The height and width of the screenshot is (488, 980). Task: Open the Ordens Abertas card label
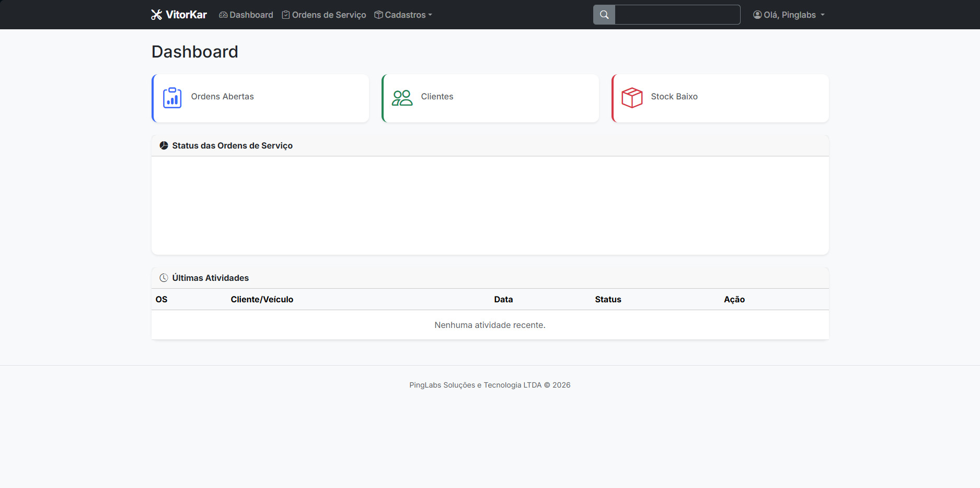point(222,96)
